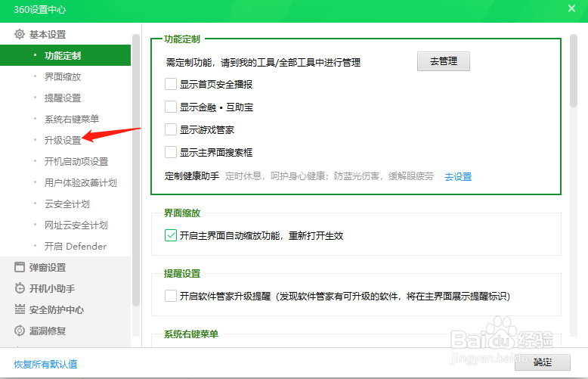Close the 360设置中心 window
The width and height of the screenshot is (588, 379).
tap(571, 8)
